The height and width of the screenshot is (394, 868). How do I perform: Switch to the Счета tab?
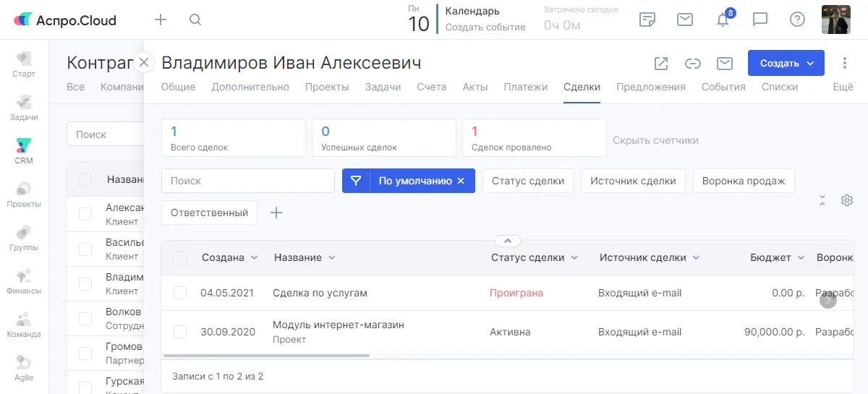pos(431,87)
